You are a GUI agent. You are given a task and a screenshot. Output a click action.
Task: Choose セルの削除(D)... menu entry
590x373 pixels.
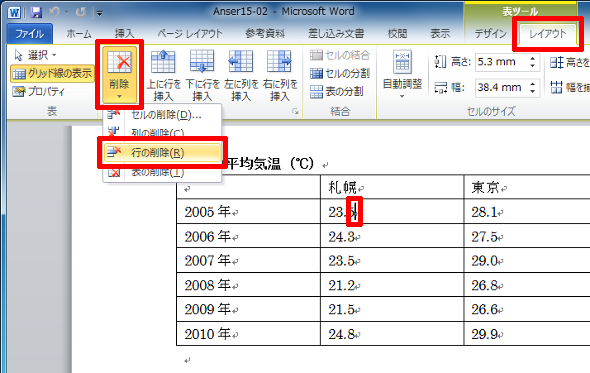(162, 115)
